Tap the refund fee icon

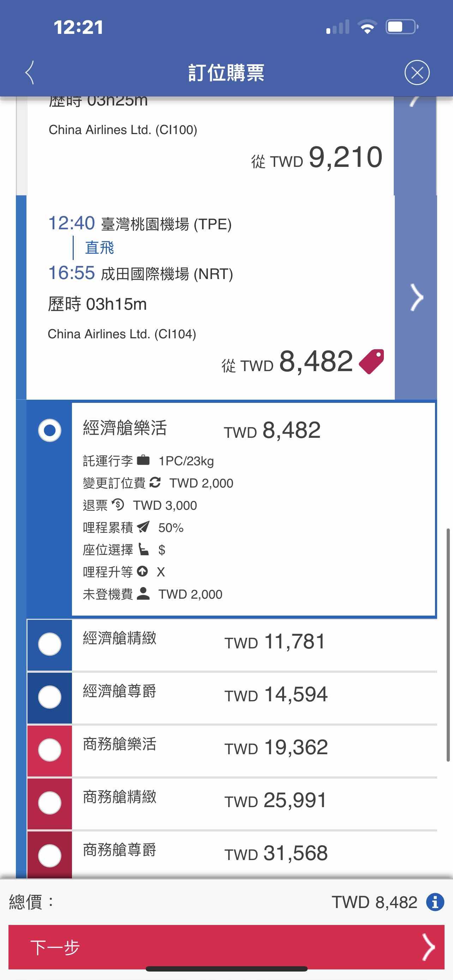(x=118, y=505)
